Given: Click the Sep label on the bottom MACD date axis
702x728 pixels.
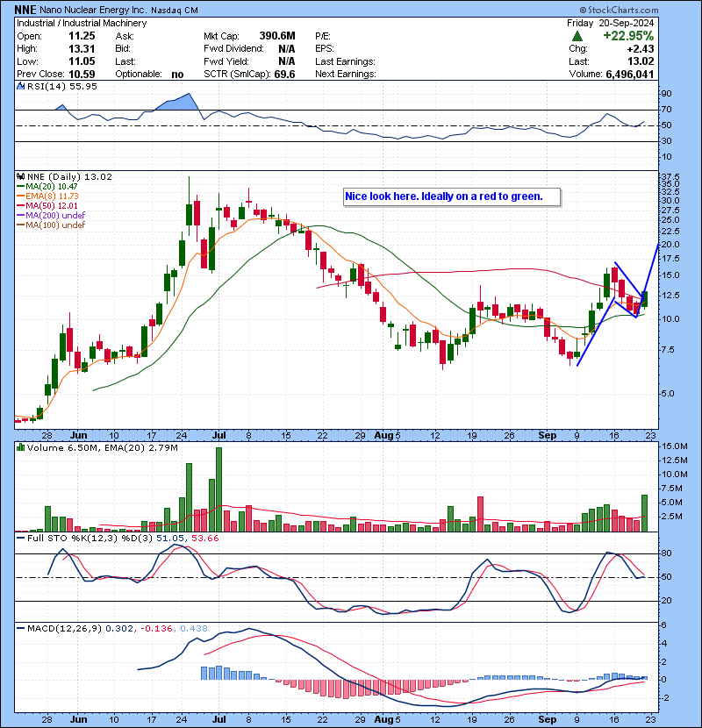Looking at the screenshot, I should pos(548,719).
